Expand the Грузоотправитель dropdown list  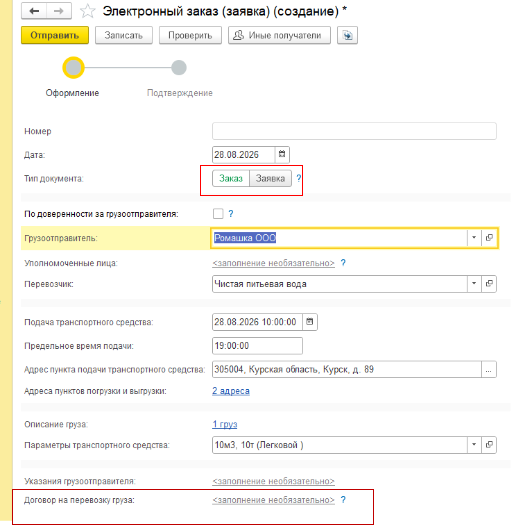(x=474, y=237)
